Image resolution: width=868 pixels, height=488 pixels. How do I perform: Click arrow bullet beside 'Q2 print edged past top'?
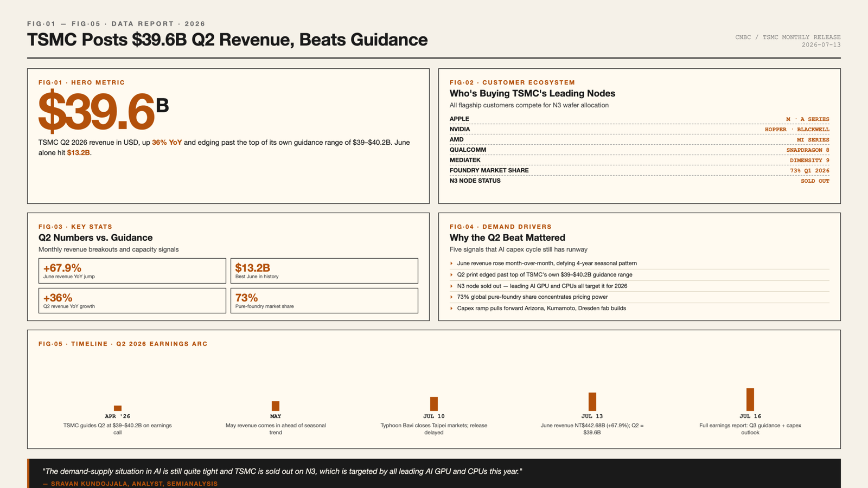(451, 275)
